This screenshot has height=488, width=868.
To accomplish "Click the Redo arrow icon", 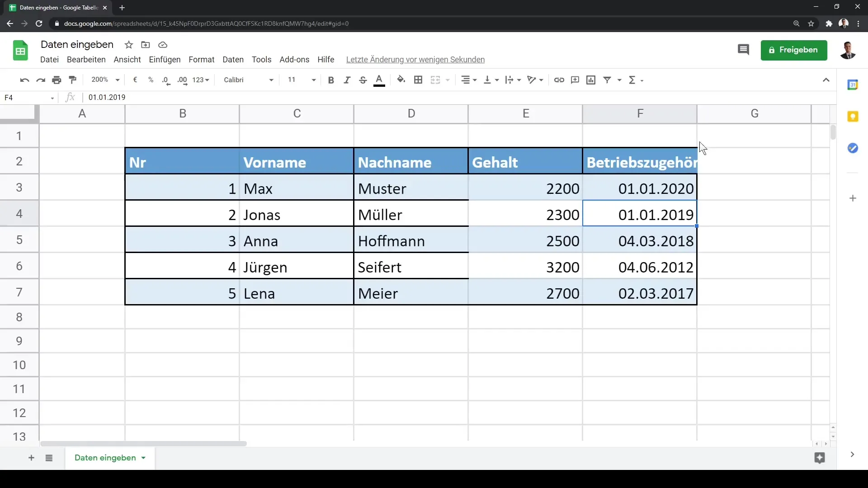I will coord(41,80).
